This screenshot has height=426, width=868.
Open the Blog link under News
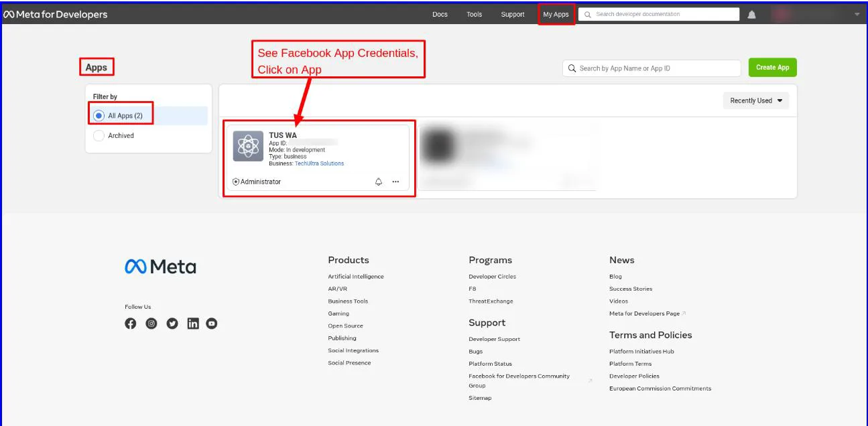tap(615, 277)
